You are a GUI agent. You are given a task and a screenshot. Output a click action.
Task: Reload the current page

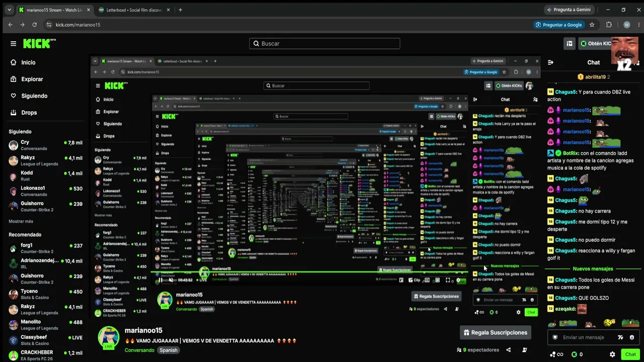pyautogui.click(x=34, y=25)
